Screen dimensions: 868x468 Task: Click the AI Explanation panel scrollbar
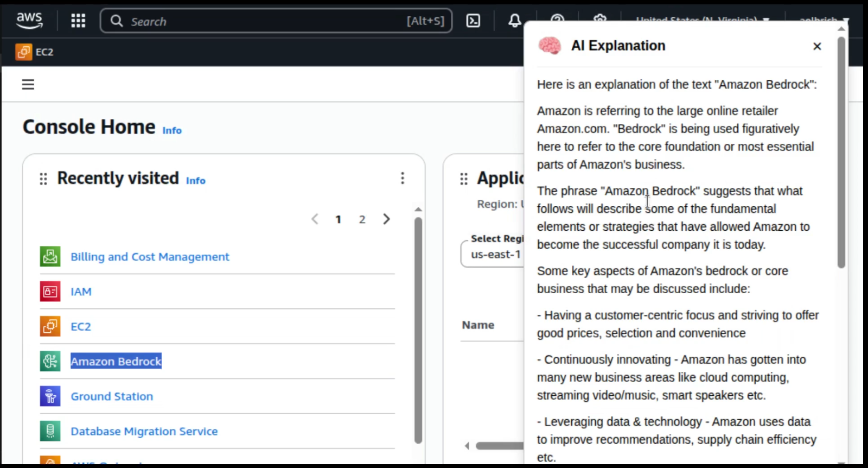pyautogui.click(x=841, y=152)
